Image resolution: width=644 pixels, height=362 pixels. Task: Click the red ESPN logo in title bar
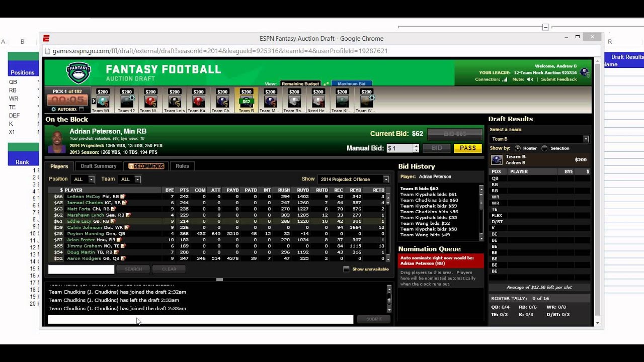point(46,38)
